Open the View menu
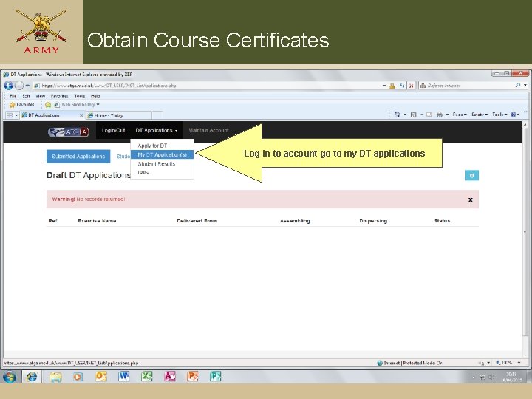532x399 pixels. [41, 95]
